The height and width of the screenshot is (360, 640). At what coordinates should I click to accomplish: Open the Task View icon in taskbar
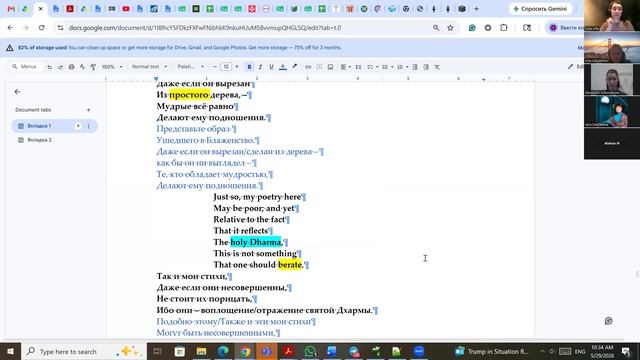pos(157,351)
